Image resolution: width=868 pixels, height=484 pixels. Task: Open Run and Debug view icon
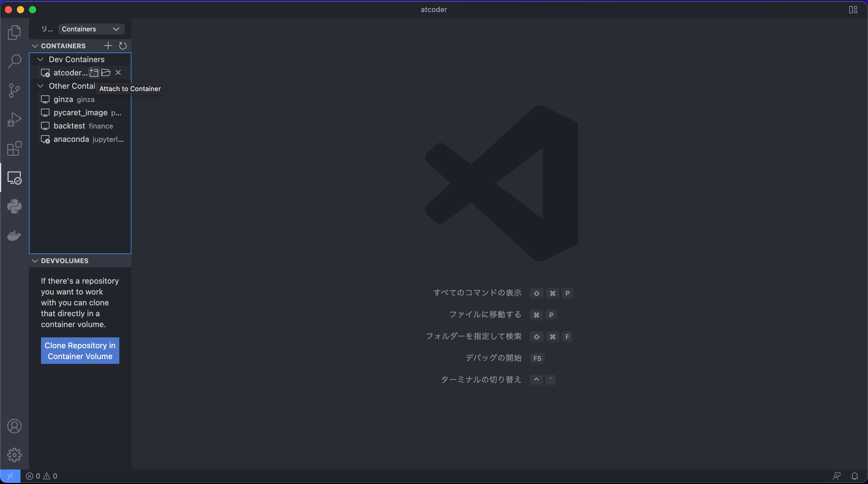14,119
